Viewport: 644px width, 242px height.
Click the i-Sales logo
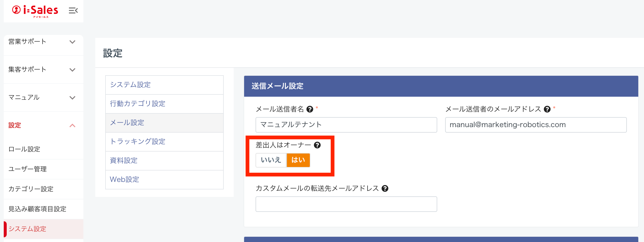pyautogui.click(x=35, y=11)
